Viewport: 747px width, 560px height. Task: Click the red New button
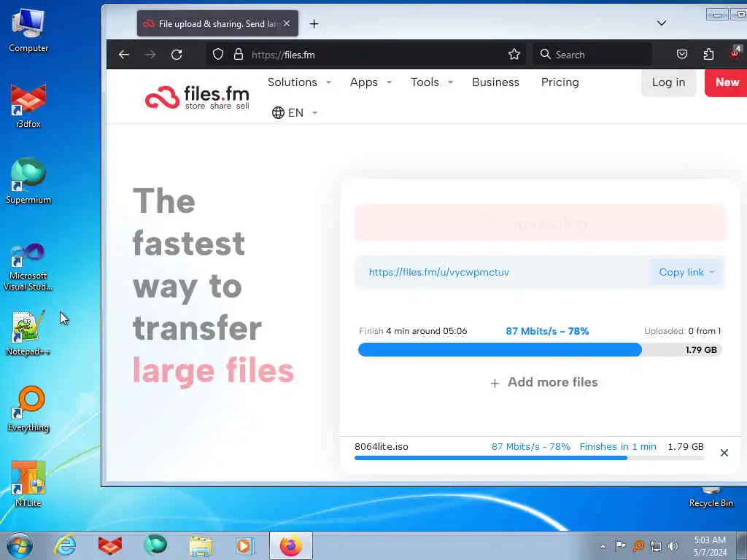[x=726, y=82]
